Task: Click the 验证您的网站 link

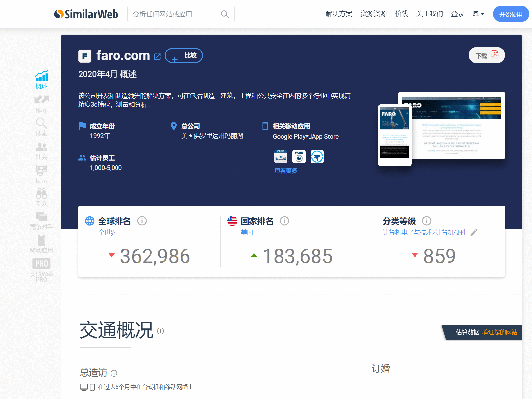Action: pos(500,332)
